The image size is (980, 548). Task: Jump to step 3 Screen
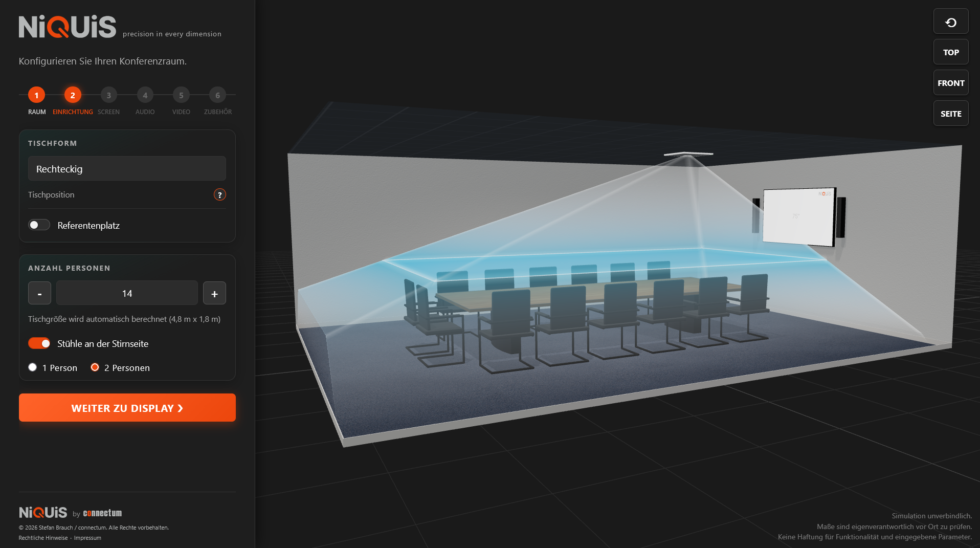point(108,95)
